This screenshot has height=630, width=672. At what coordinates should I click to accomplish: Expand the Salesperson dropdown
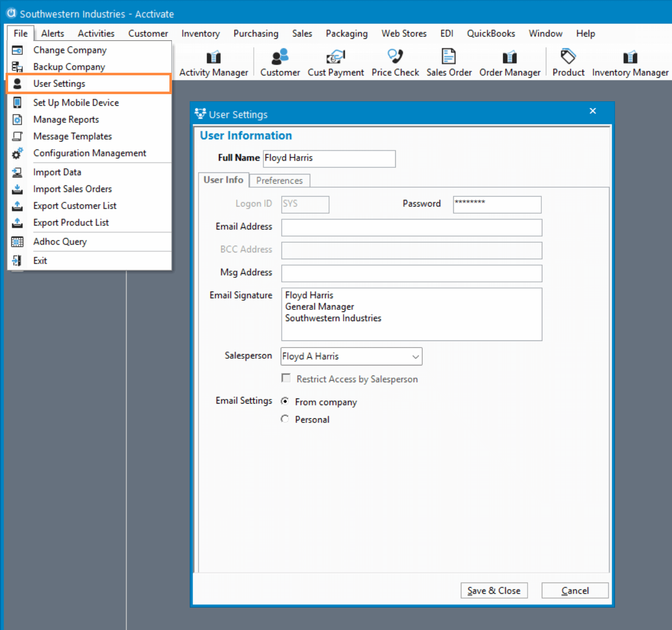[416, 357]
